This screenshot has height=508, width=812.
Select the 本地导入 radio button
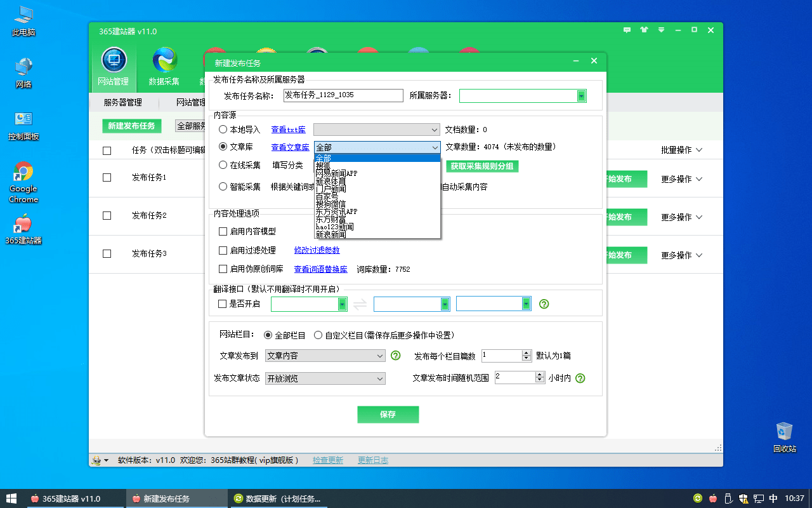click(223, 130)
